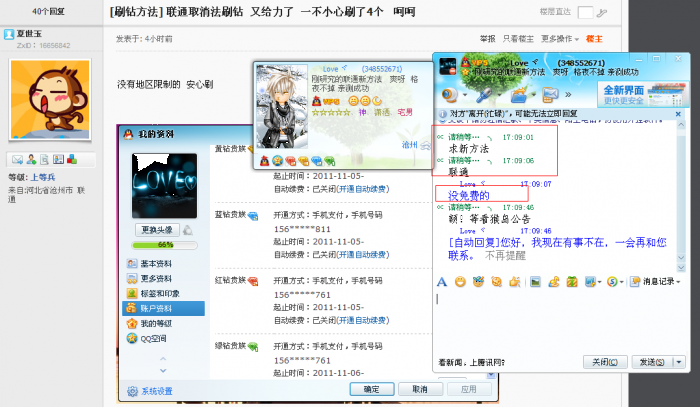Send a gift using the gift box icon
The height and width of the screenshot is (407, 700).
point(572,282)
